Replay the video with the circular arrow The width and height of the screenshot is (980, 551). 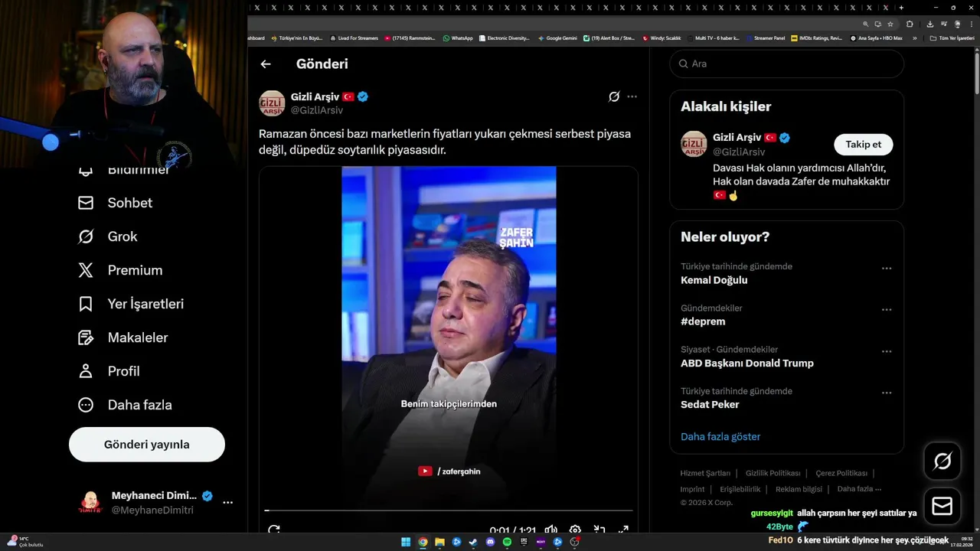click(274, 530)
